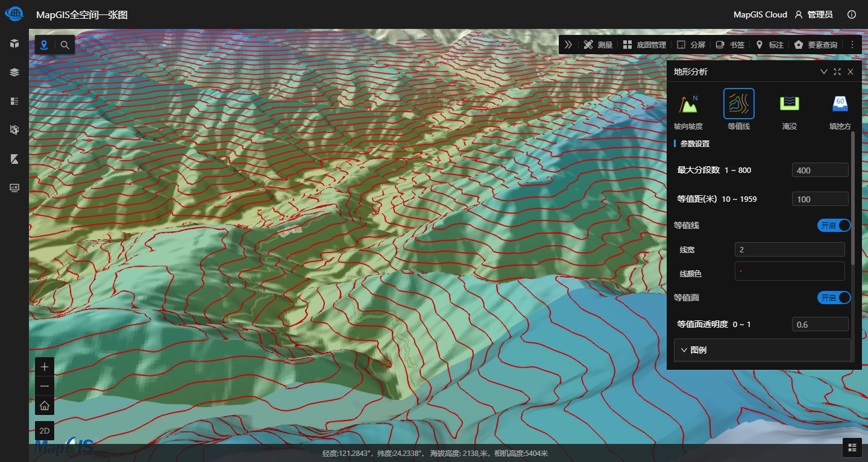Open the 线颜色 color picker

[790, 271]
